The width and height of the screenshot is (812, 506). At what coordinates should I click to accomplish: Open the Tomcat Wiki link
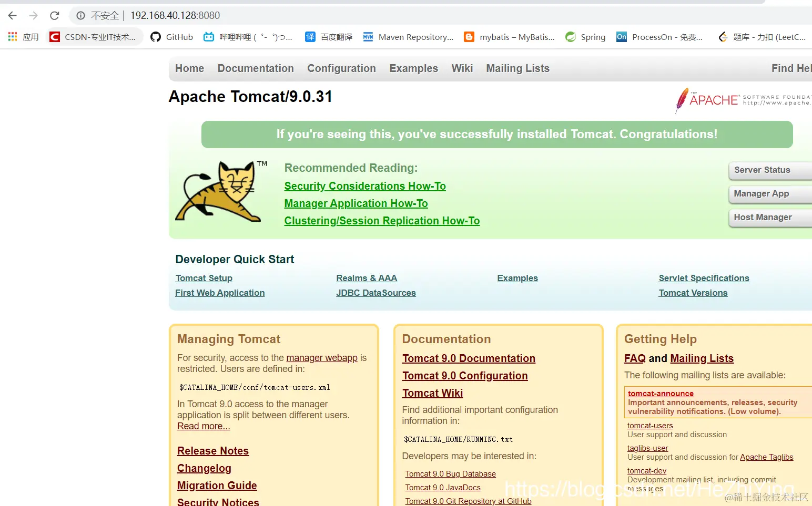432,393
